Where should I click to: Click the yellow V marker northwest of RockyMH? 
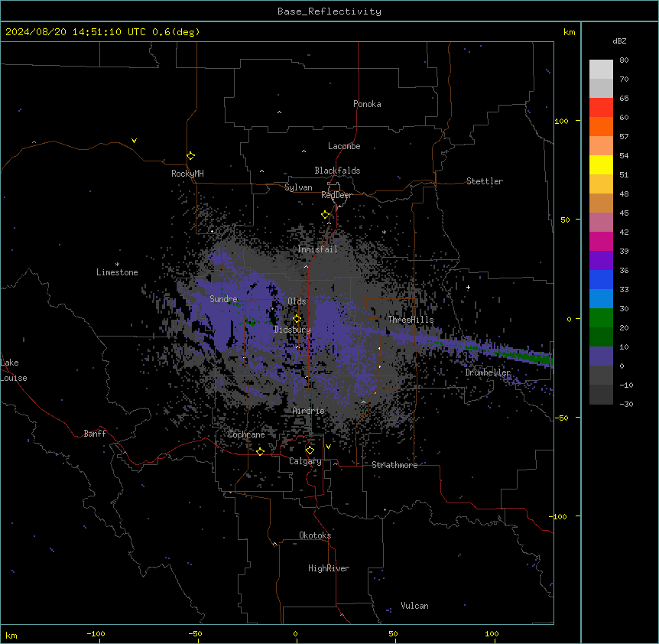click(x=134, y=141)
